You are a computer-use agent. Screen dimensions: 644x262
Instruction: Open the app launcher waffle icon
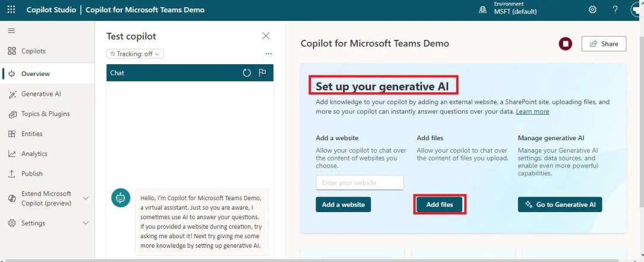pos(11,10)
